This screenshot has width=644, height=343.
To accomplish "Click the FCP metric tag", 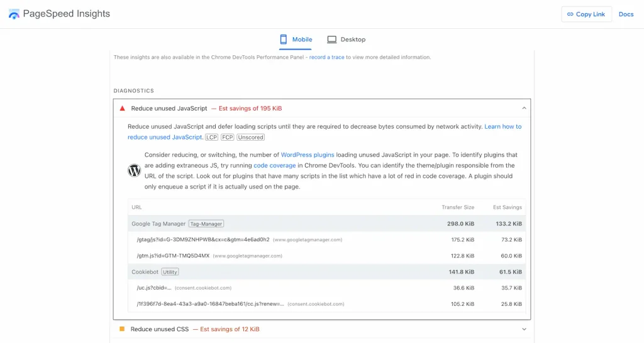I will [227, 137].
